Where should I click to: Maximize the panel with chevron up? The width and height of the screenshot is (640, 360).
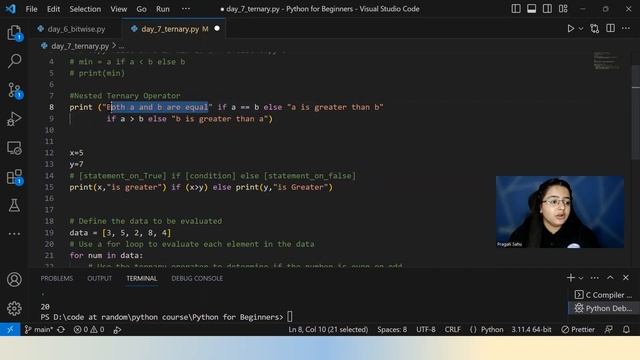610,278
